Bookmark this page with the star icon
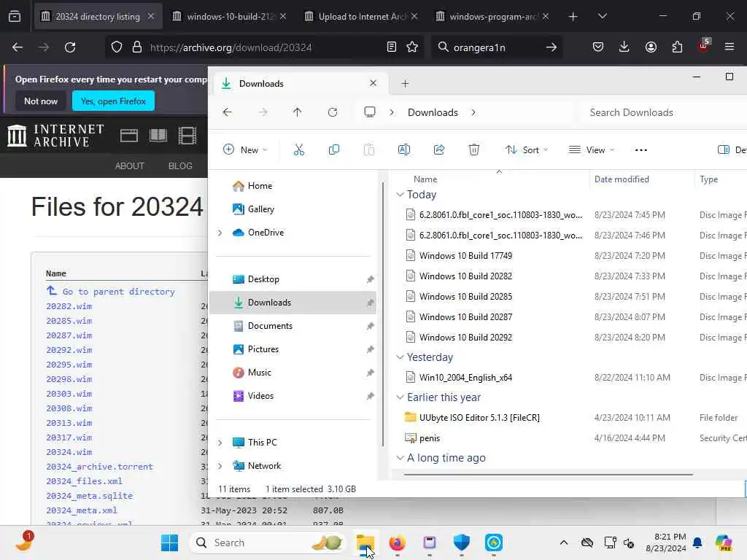This screenshot has width=747, height=560. 412,47
